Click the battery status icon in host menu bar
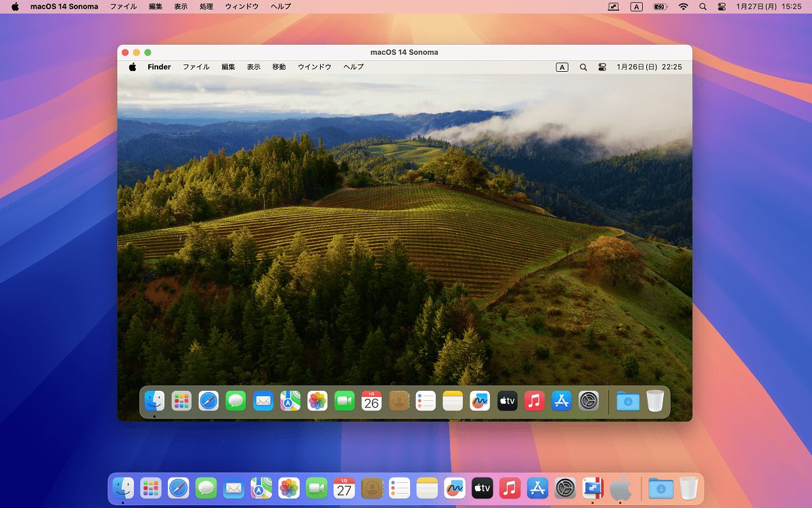 click(660, 6)
